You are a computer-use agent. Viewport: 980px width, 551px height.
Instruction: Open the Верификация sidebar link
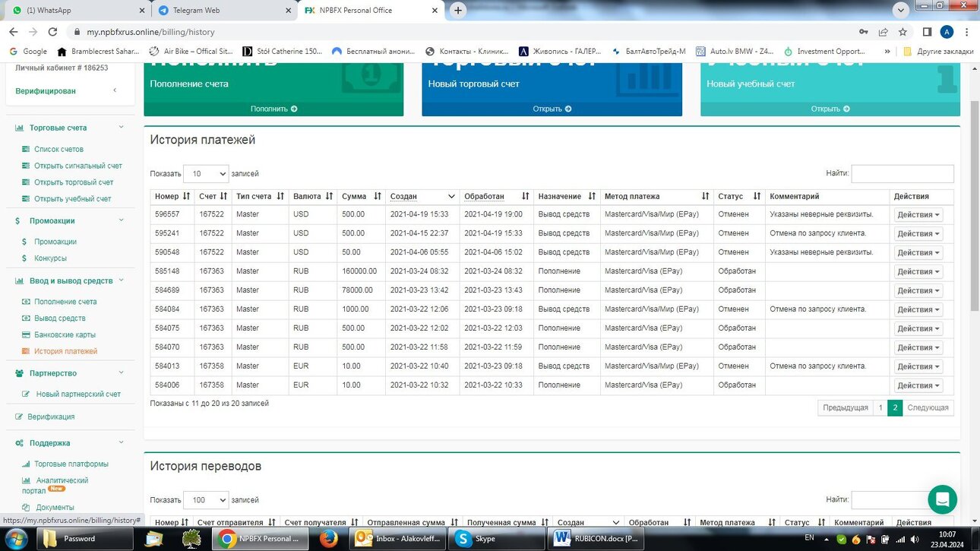[51, 416]
